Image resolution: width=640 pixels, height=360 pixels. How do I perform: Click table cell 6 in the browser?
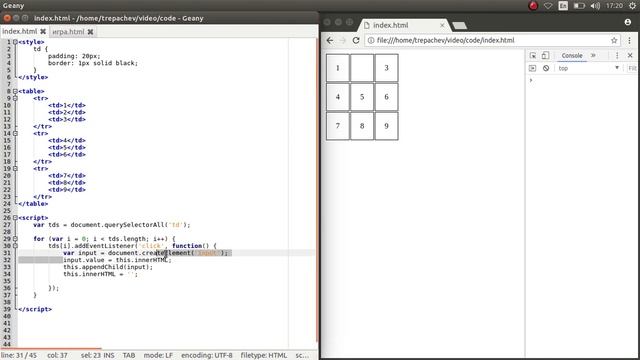386,97
